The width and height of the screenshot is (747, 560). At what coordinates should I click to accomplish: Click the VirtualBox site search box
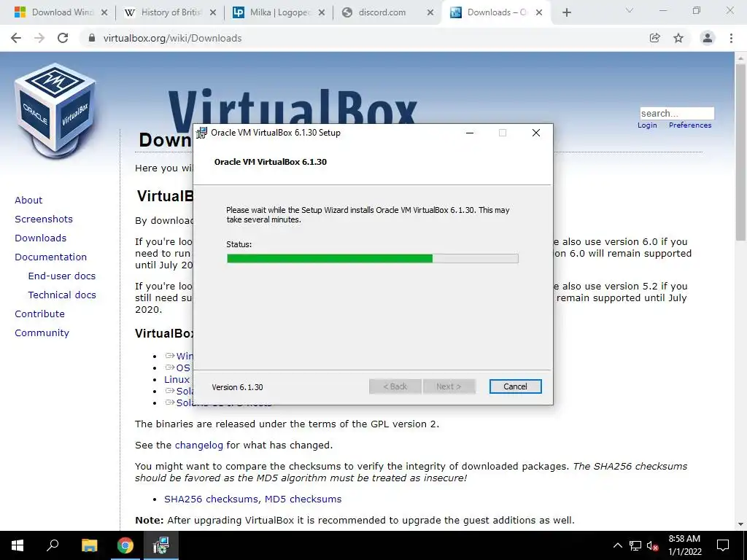[677, 113]
